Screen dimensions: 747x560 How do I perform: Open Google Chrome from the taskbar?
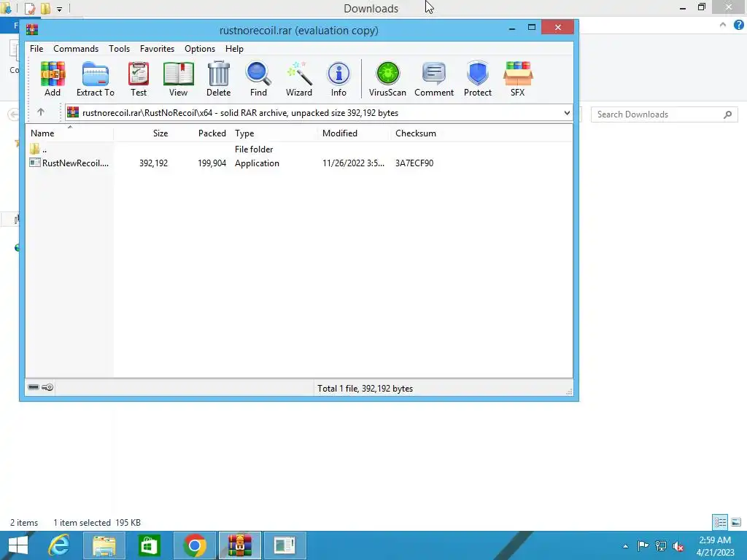(194, 545)
